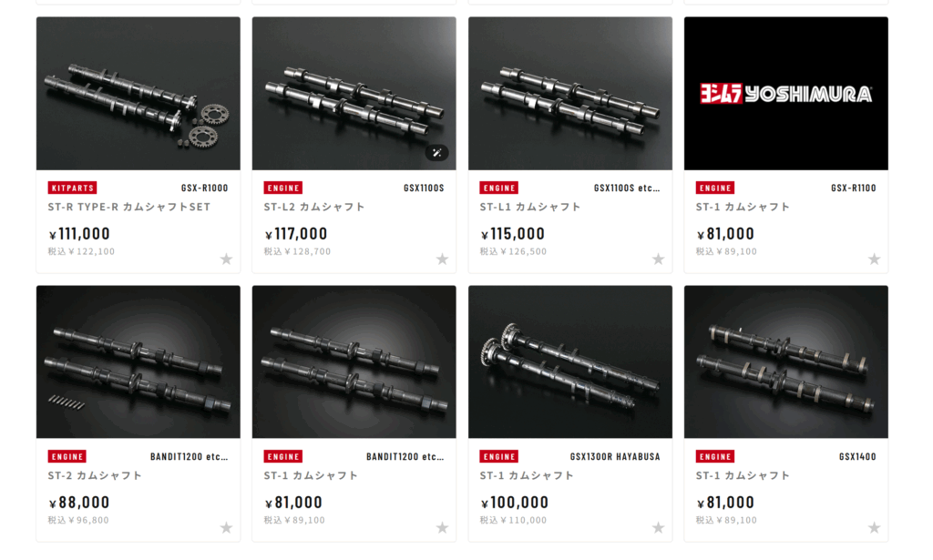Favorite the ST-2 BANDIT1200 camshaft star

coord(226,528)
